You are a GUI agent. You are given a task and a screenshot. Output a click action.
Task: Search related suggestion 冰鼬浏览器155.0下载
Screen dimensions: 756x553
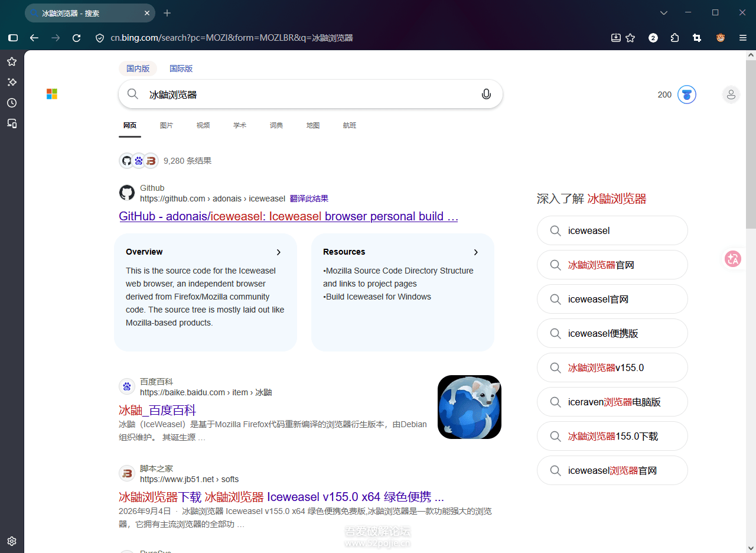tap(612, 436)
